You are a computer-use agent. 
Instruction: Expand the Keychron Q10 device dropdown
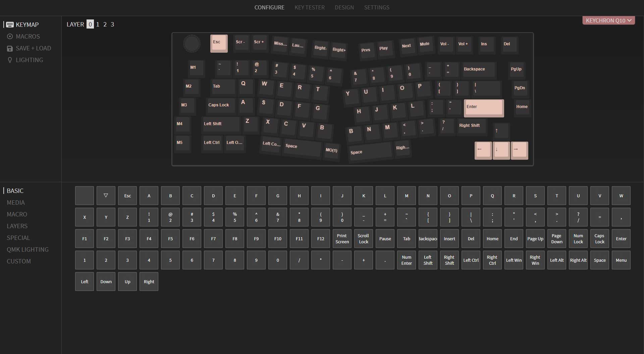point(608,20)
